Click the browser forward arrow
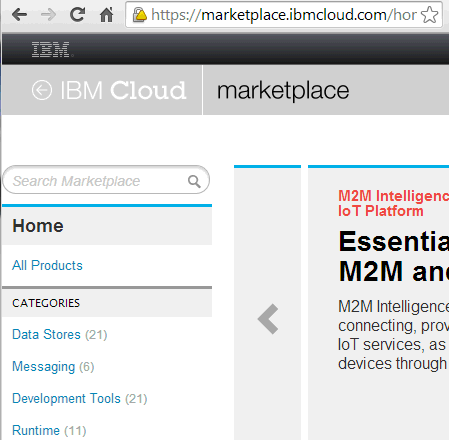Image resolution: width=449 pixels, height=440 pixels. click(48, 15)
